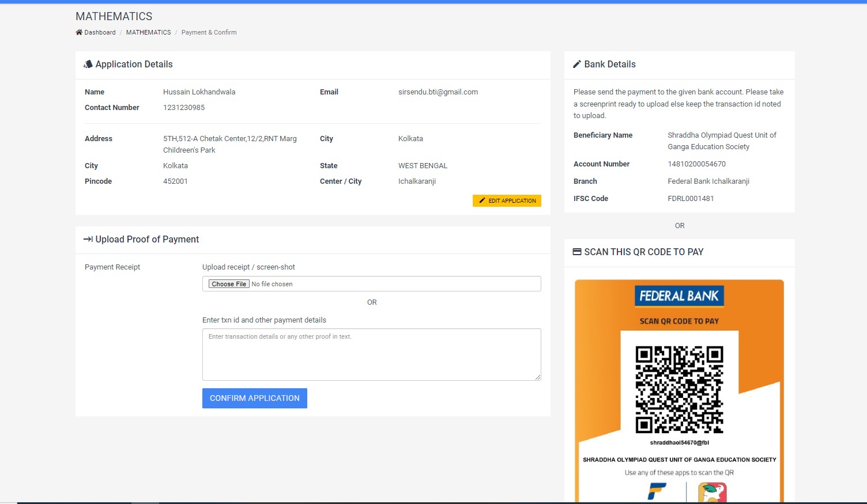Select the email sirsendu.bti@gmail.com
This screenshot has width=867, height=504.
tap(438, 92)
